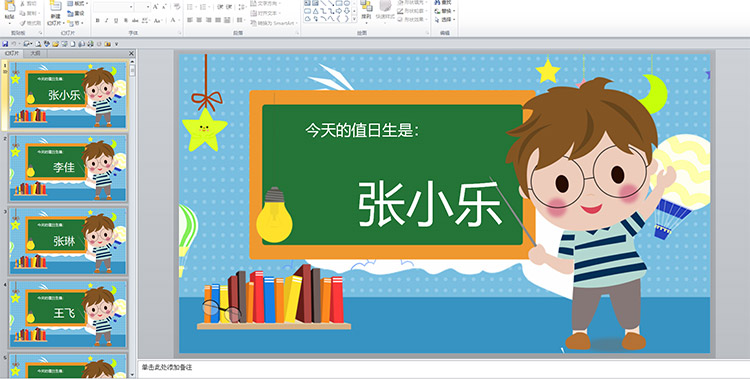Image resolution: width=750 pixels, height=379 pixels.
Task: Switch to the Slides (幻灯片) panel tab
Action: (x=12, y=54)
